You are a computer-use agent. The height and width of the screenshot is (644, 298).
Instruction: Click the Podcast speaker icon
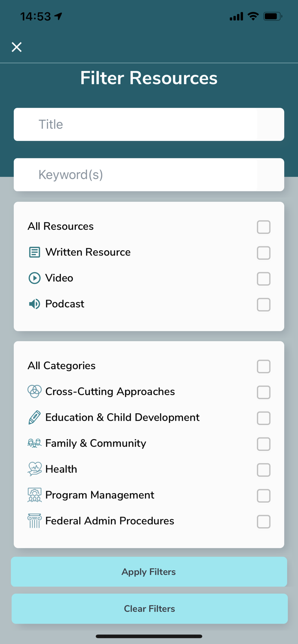point(34,304)
